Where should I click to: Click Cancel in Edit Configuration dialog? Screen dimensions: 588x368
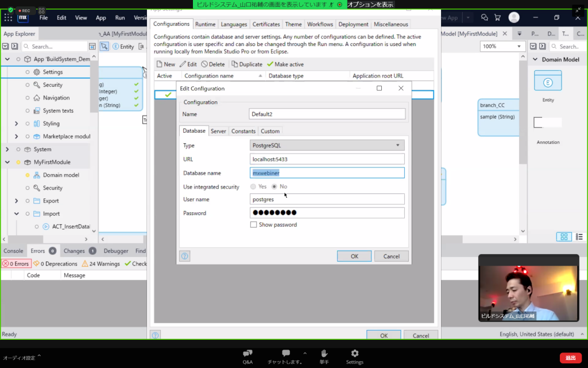391,256
